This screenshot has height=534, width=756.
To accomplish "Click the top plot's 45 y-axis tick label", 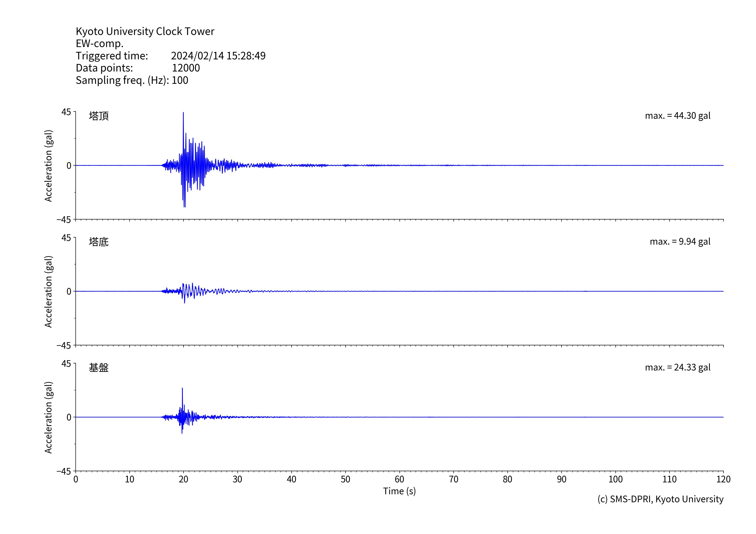I will click(x=66, y=112).
